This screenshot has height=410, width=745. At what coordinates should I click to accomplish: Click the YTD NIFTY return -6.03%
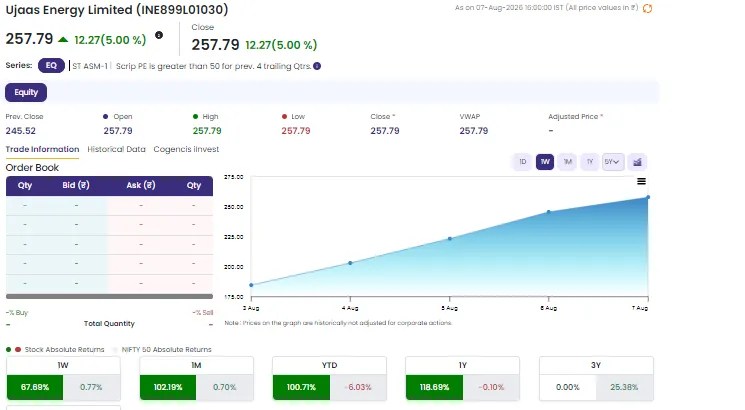pos(358,387)
